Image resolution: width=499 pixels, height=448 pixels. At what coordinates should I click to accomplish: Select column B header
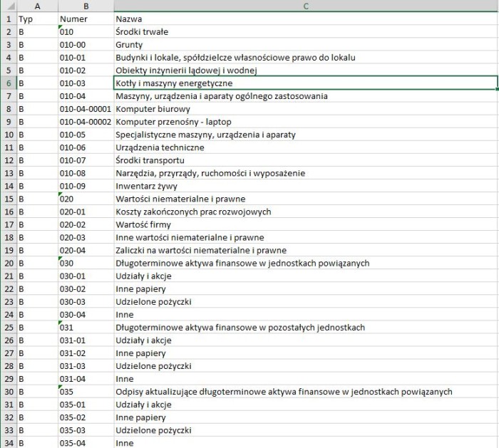[x=86, y=6]
